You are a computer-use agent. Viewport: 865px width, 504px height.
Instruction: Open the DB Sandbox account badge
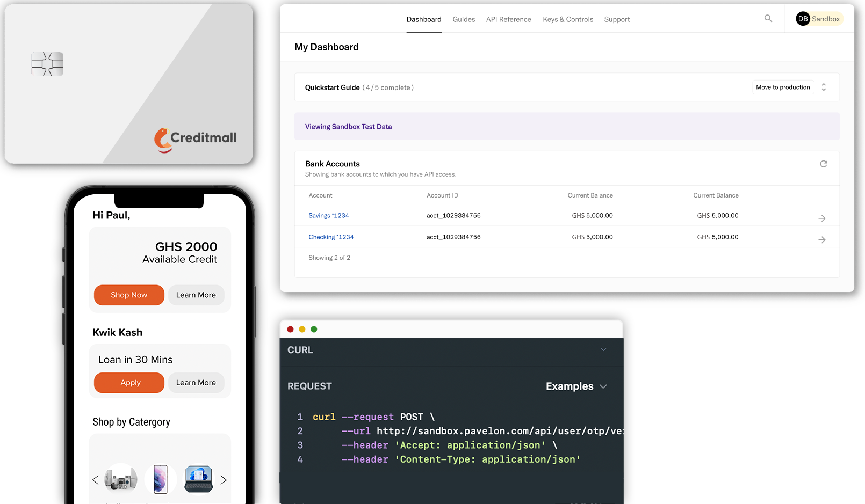819,19
